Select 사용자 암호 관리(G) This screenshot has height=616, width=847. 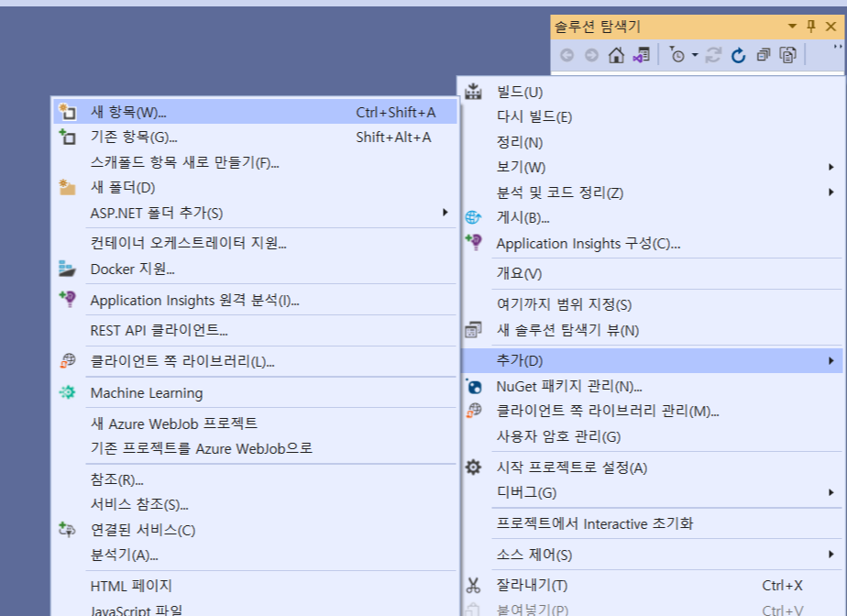(652, 436)
